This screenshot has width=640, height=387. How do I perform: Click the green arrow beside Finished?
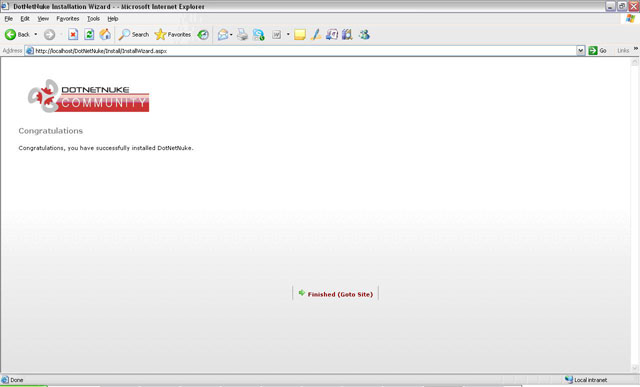coord(302,293)
